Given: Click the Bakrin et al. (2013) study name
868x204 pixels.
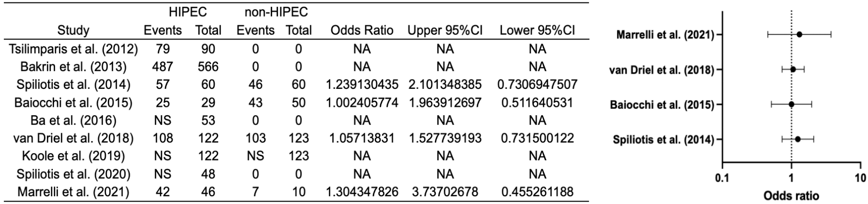Looking at the screenshot, I should point(73,66).
